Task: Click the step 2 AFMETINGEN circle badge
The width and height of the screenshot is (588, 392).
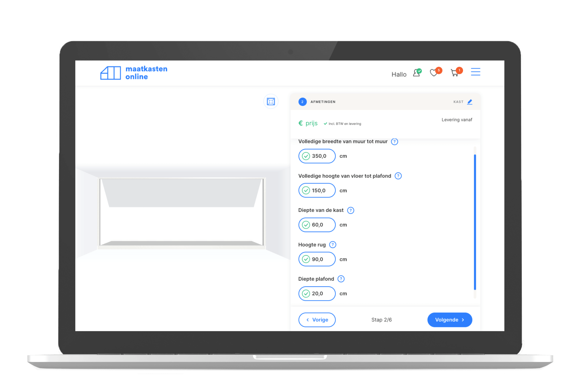Action: (302, 102)
